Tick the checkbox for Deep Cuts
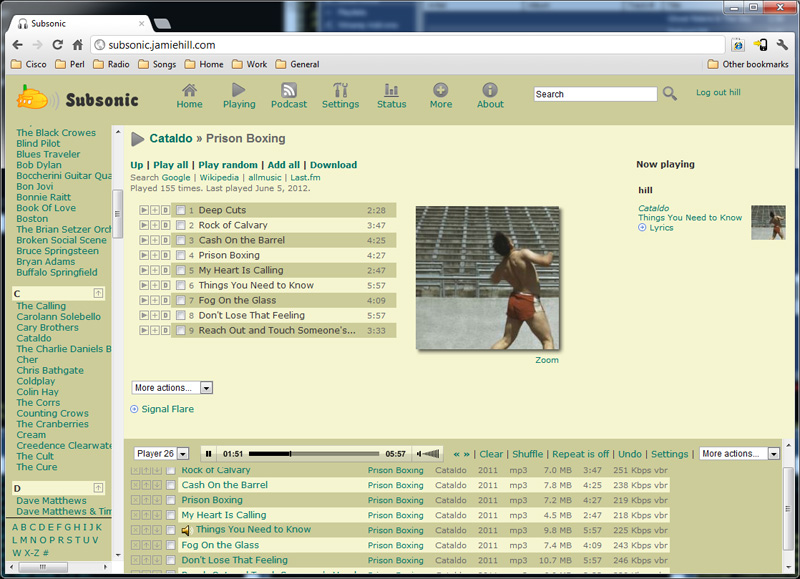This screenshot has width=800, height=579. tap(181, 210)
